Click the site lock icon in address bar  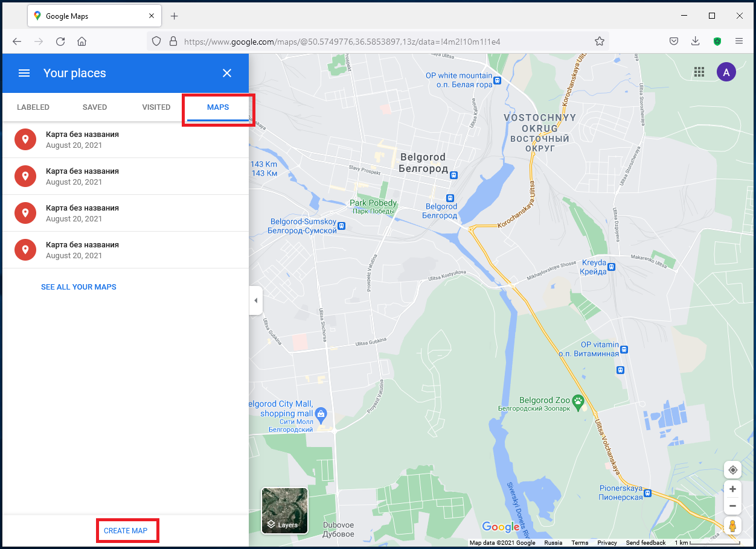(x=173, y=42)
